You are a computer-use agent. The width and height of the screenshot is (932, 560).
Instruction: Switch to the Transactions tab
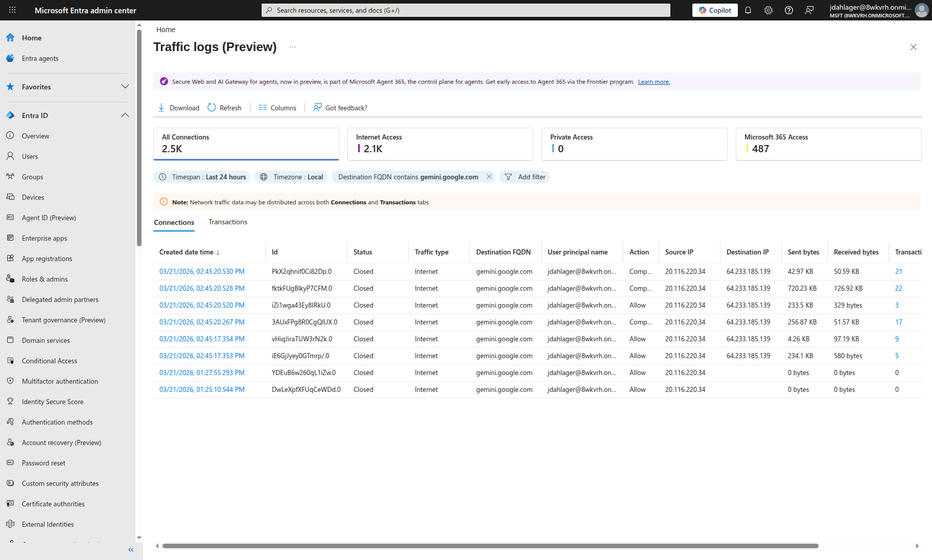(228, 222)
